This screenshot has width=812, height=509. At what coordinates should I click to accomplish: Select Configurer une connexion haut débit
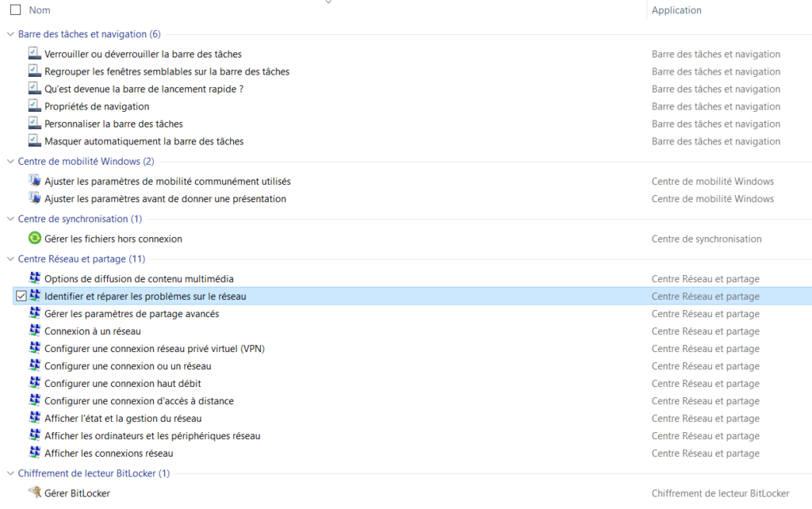coord(123,383)
